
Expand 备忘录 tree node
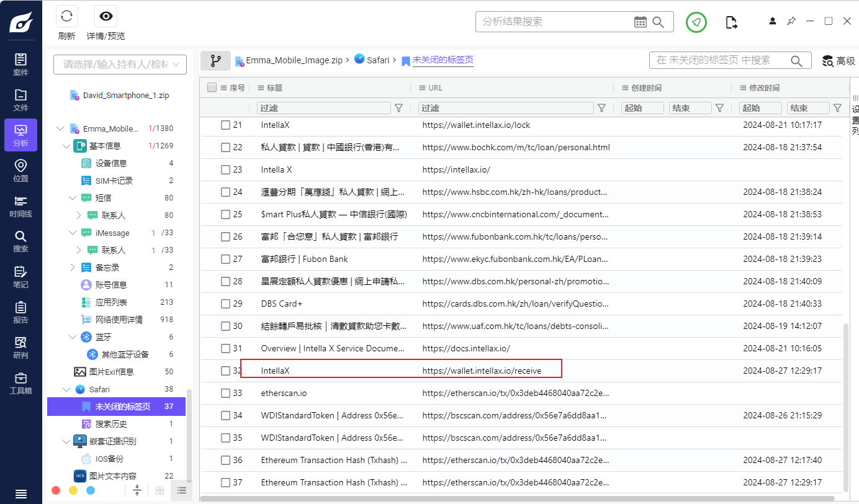pos(73,268)
